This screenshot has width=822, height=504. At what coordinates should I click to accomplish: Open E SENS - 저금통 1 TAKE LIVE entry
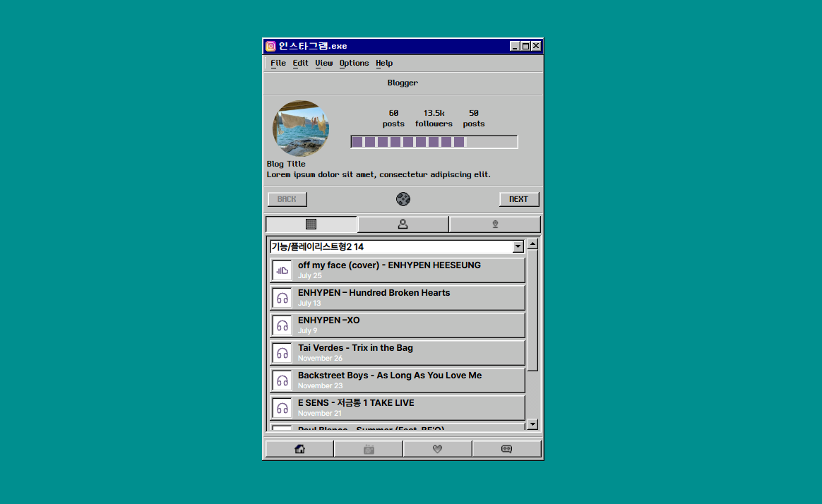coord(398,407)
